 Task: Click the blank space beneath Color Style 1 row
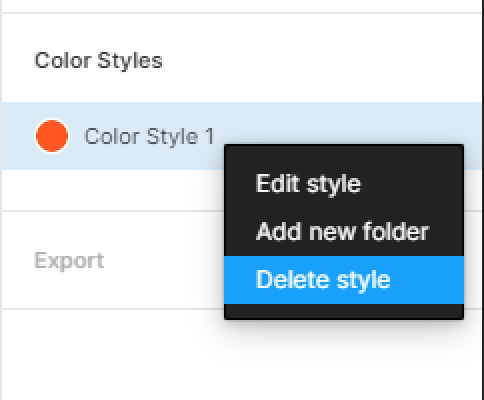click(x=113, y=190)
